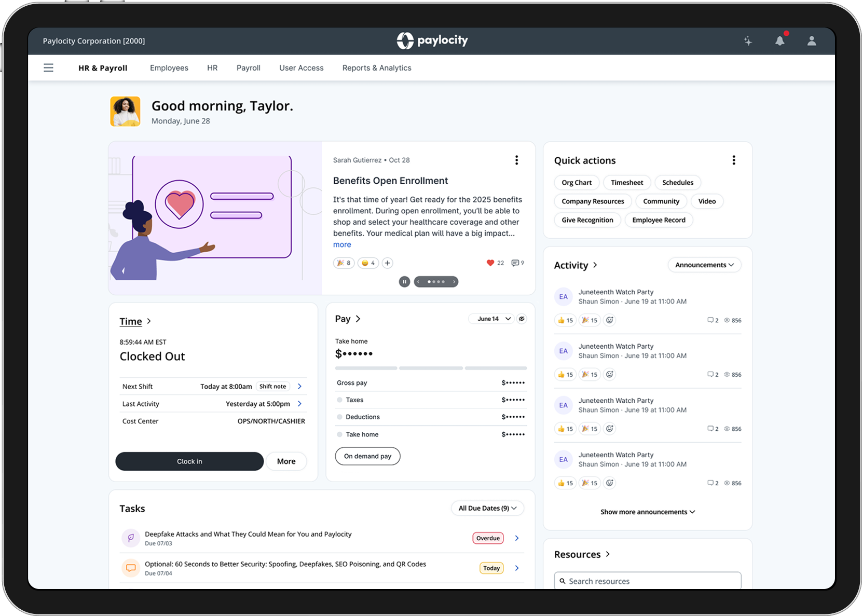Select the HR & Payroll menu
Screen dimensions: 862x616
pyautogui.click(x=103, y=68)
